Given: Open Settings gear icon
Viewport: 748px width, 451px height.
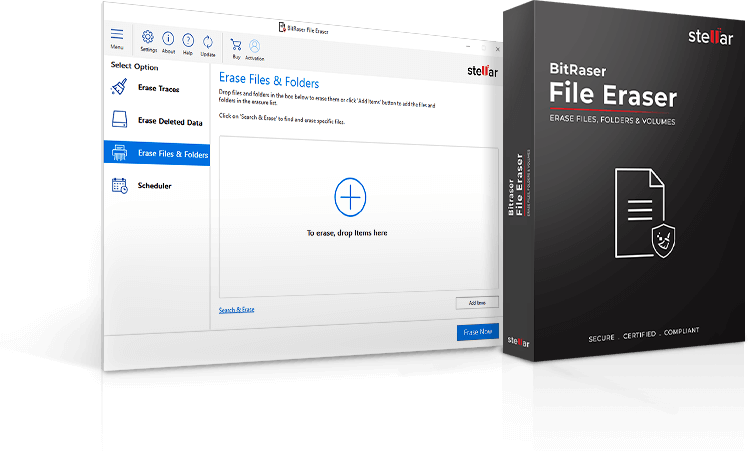Looking at the screenshot, I should click(148, 37).
